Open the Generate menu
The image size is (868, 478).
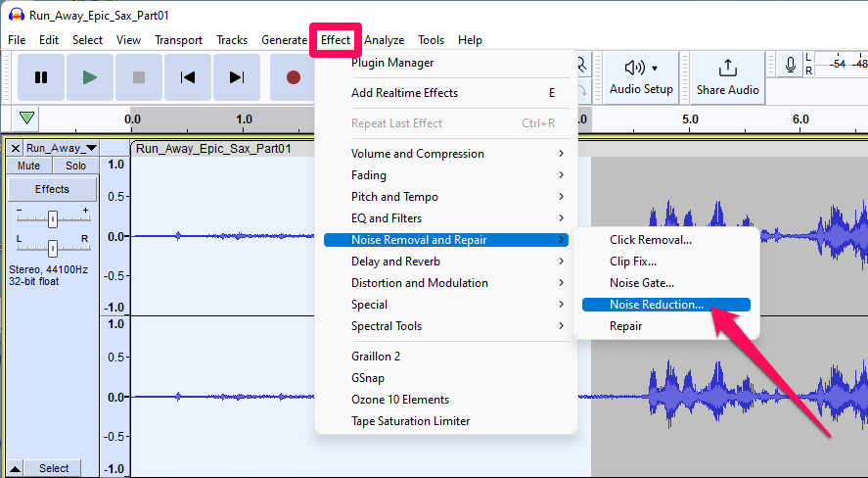pyautogui.click(x=284, y=40)
